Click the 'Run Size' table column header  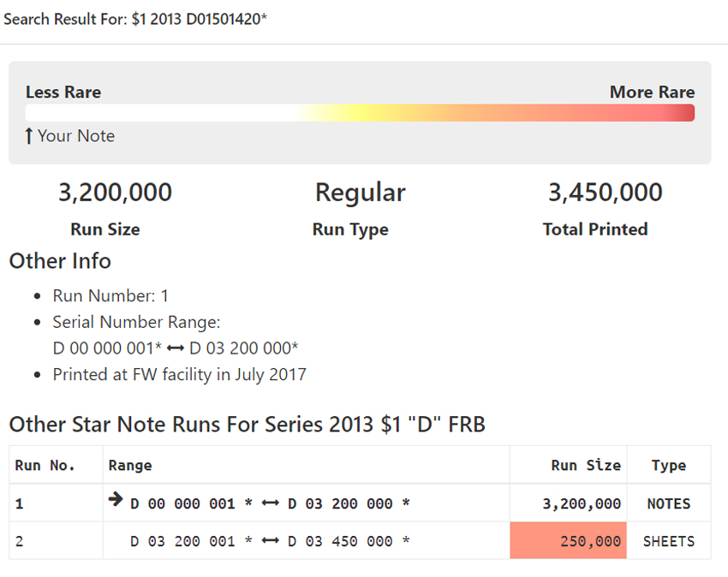point(586,465)
